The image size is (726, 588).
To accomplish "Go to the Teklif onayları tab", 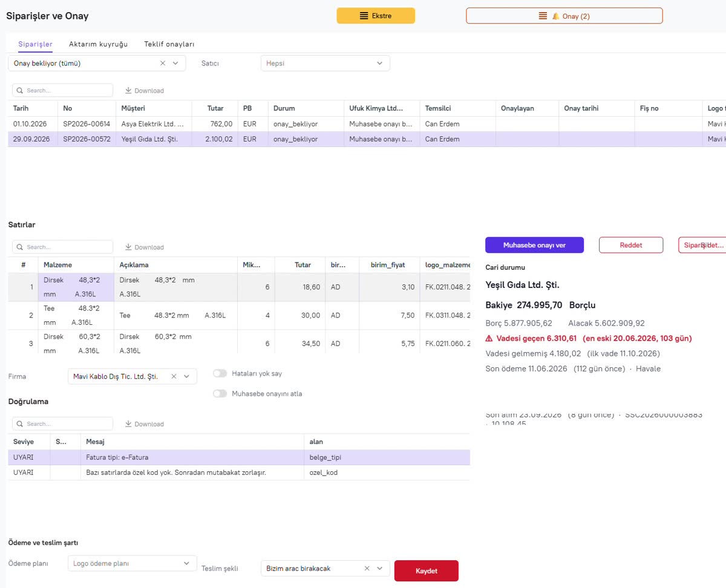I will point(169,44).
